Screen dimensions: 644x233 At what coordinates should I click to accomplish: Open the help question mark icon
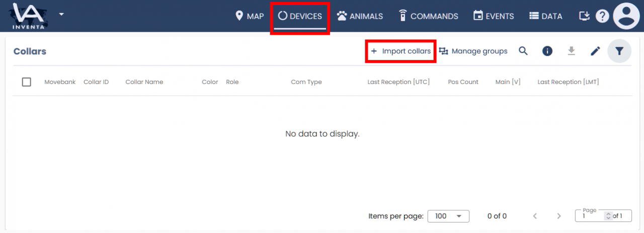coord(602,16)
